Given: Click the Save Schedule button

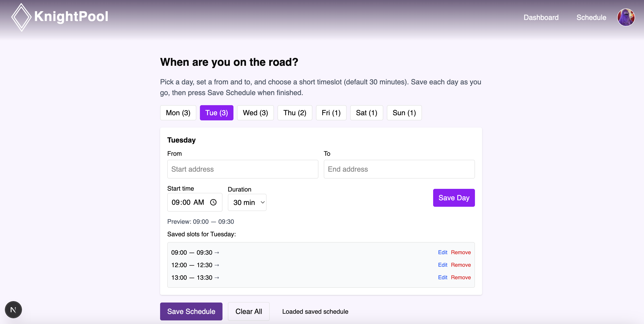Looking at the screenshot, I should click(191, 311).
